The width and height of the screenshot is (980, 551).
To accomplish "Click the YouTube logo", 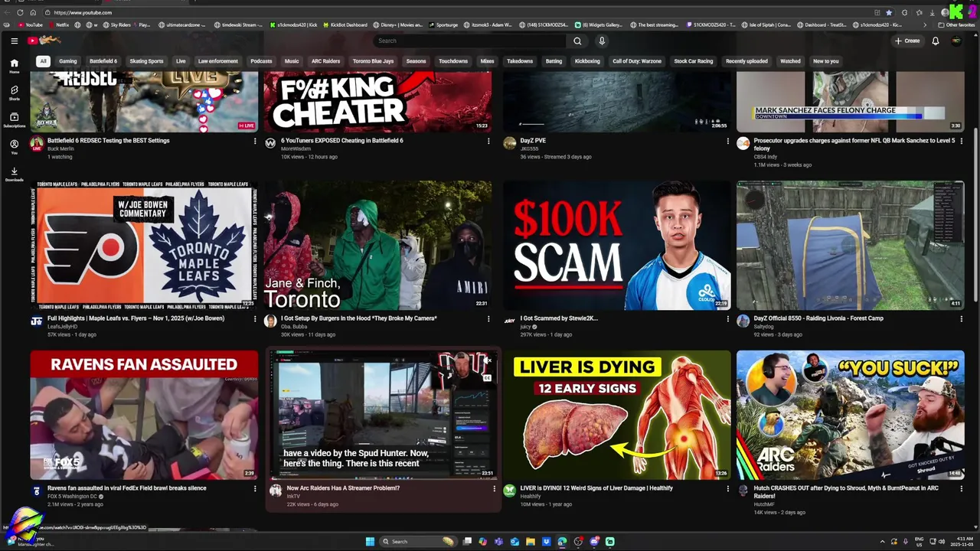I will pyautogui.click(x=44, y=41).
